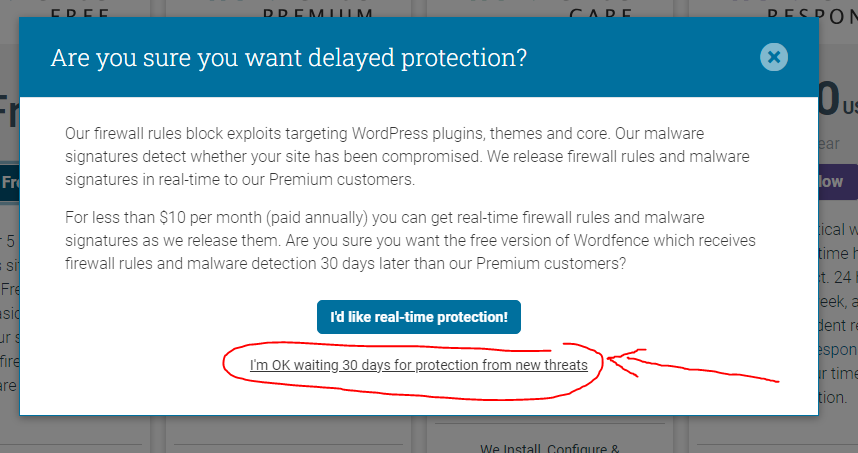Click the "less than $10 per month" paragraph
This screenshot has width=858, height=453.
pyautogui.click(x=410, y=240)
